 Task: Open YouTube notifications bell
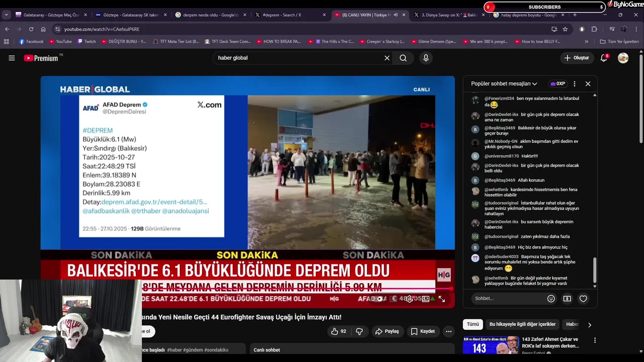tap(604, 58)
